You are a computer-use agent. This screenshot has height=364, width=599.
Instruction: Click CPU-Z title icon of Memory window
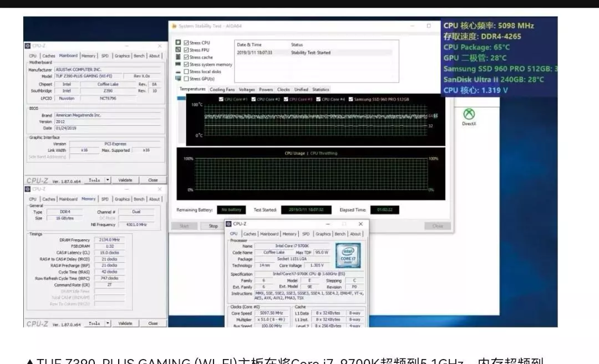(28, 189)
